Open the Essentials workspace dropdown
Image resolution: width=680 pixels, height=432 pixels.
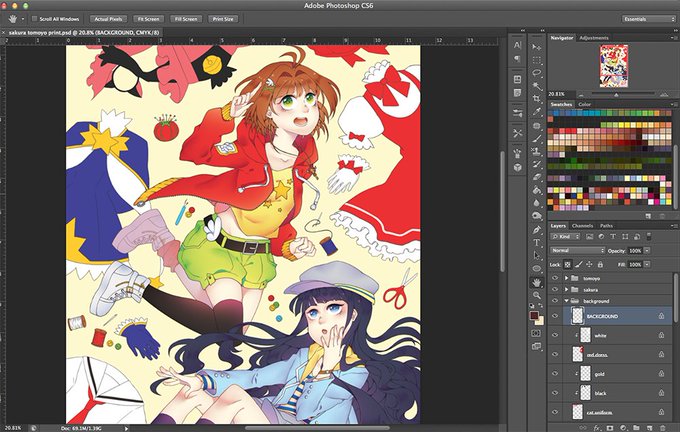649,19
